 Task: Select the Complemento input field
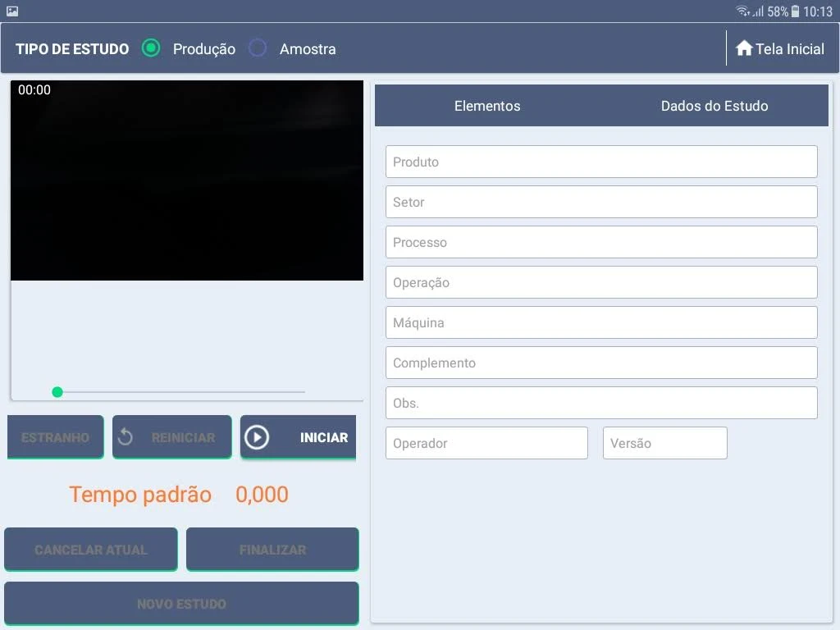pyautogui.click(x=601, y=363)
